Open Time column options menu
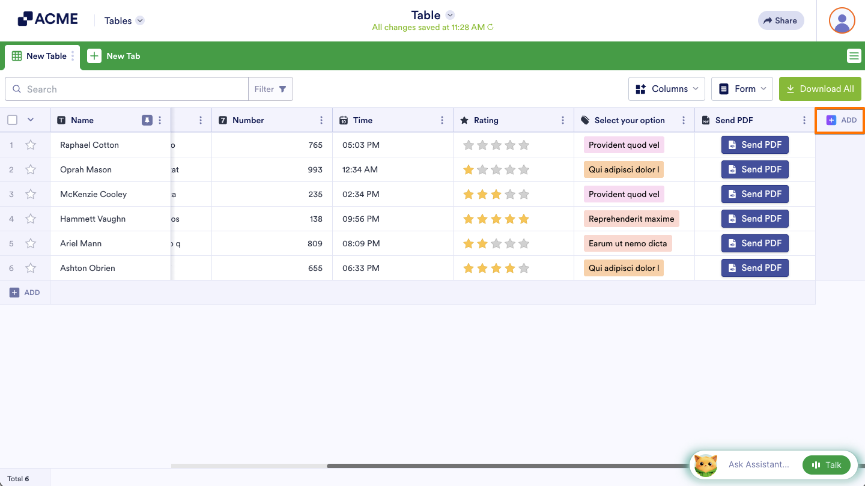Screen dimensions: 868x486 coord(442,120)
